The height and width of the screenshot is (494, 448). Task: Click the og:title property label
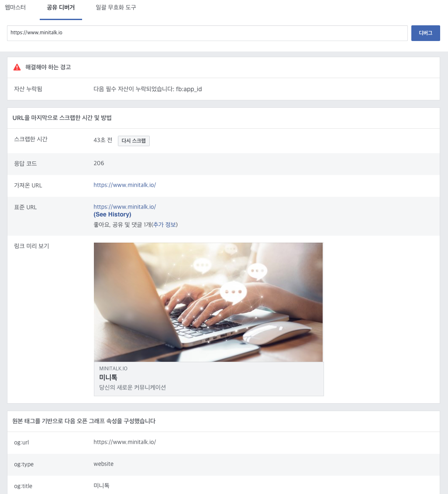point(23,486)
